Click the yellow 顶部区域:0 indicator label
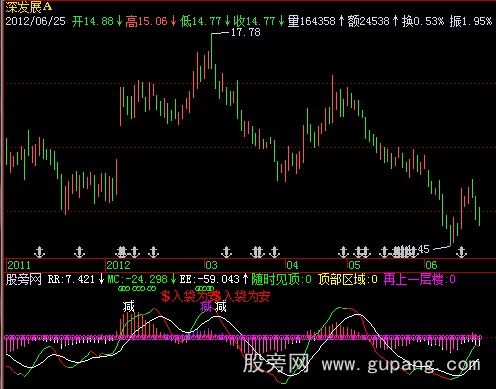This screenshot has width=496, height=389. (348, 279)
